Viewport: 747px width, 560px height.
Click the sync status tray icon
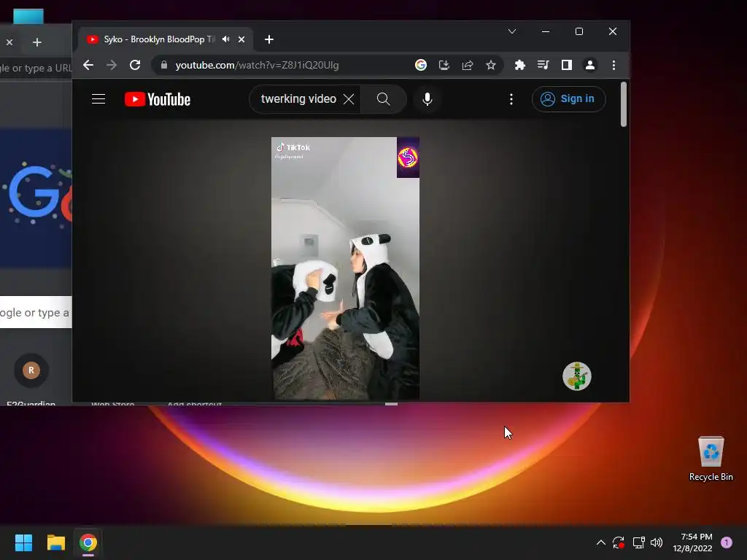[x=619, y=542]
